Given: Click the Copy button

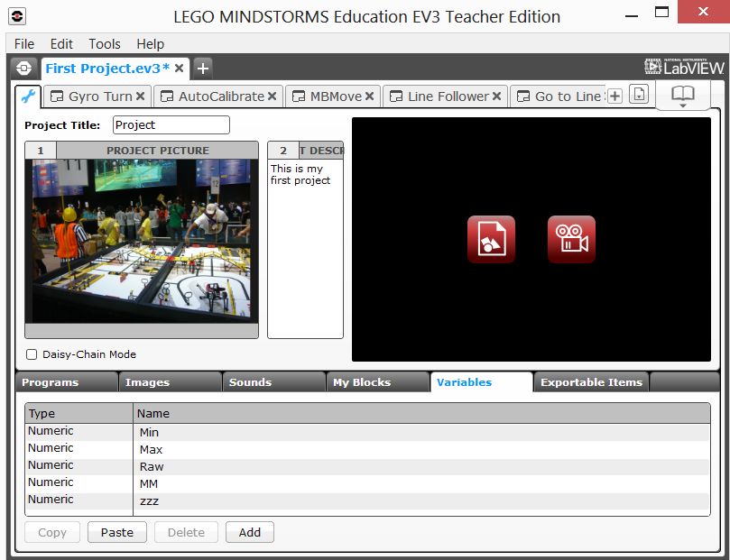Looking at the screenshot, I should click(52, 532).
